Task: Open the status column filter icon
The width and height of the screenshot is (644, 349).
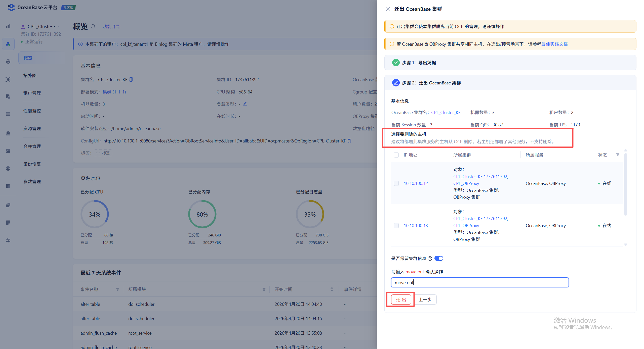Action: point(618,155)
